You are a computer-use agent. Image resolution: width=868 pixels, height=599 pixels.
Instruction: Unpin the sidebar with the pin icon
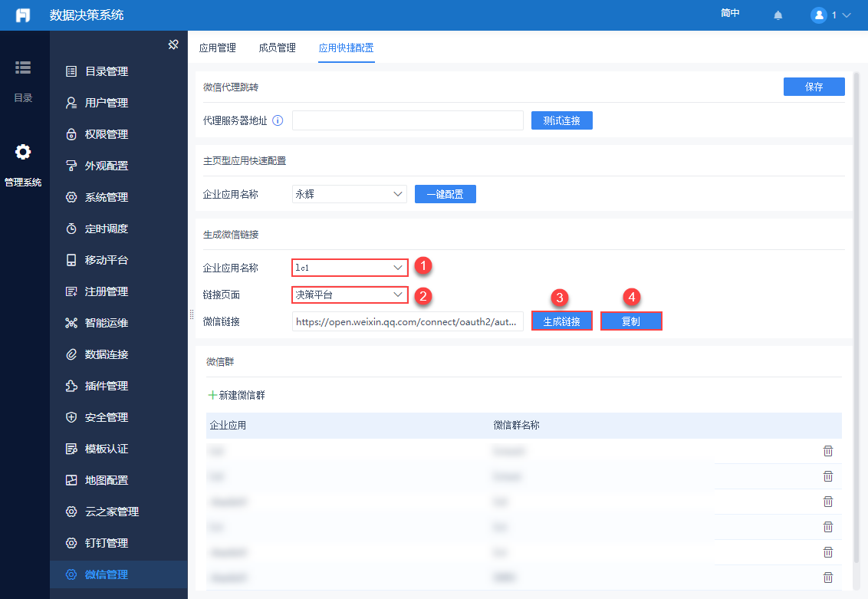coord(173,44)
